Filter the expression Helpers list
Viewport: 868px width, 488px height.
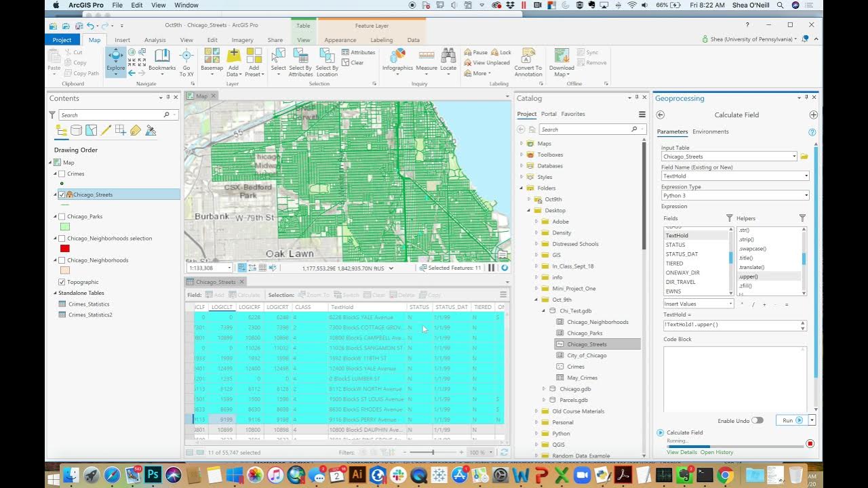click(802, 218)
